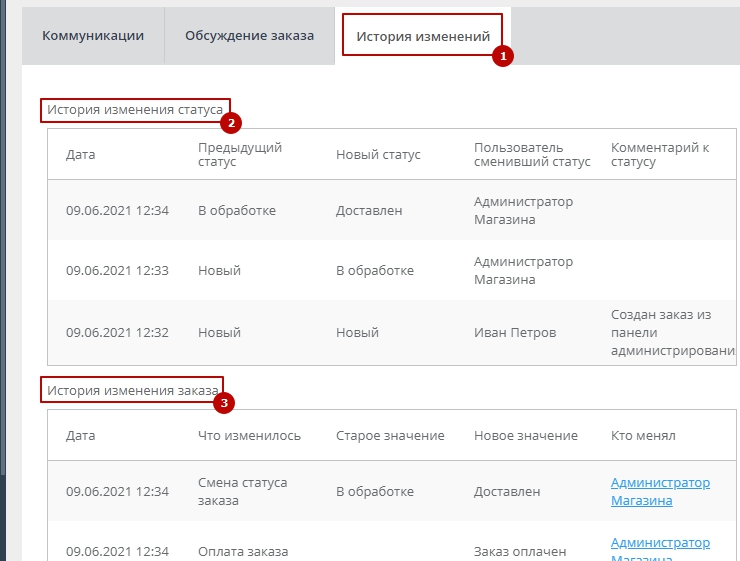Click the Что изменилось column header
Image resolution: width=740 pixels, height=561 pixels.
[249, 436]
